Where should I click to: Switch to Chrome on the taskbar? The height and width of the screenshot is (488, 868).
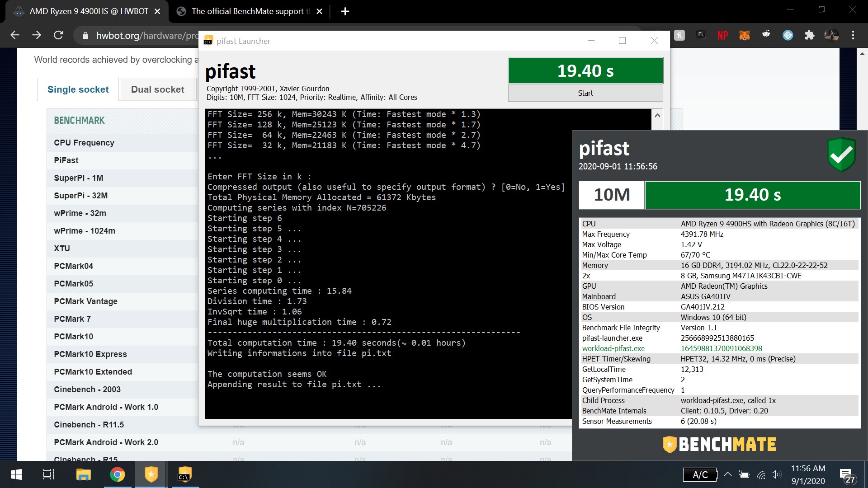point(117,474)
